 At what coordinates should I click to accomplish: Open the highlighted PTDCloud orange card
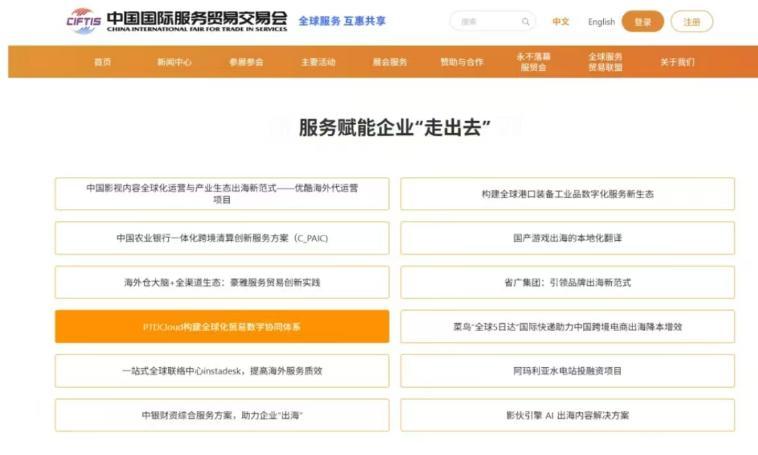pos(222,327)
